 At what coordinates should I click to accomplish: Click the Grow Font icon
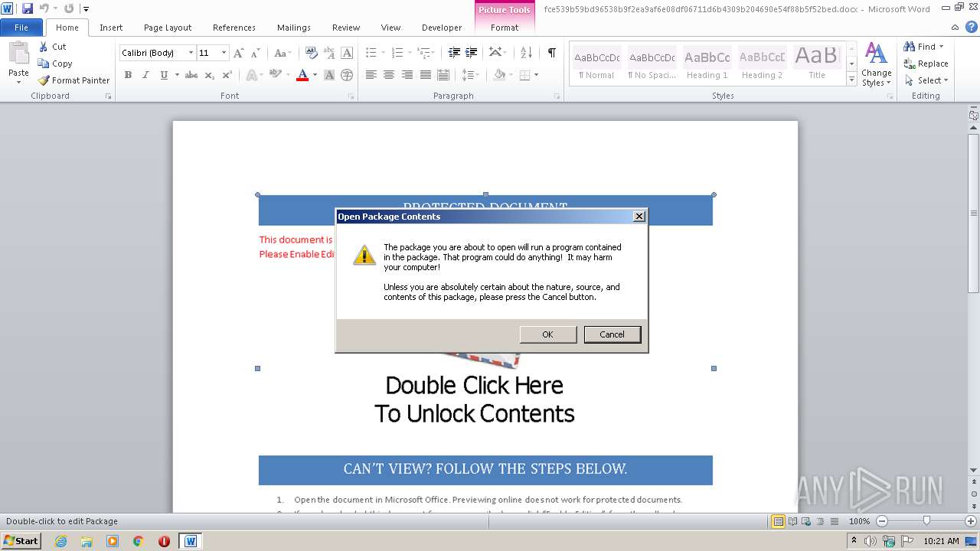239,53
